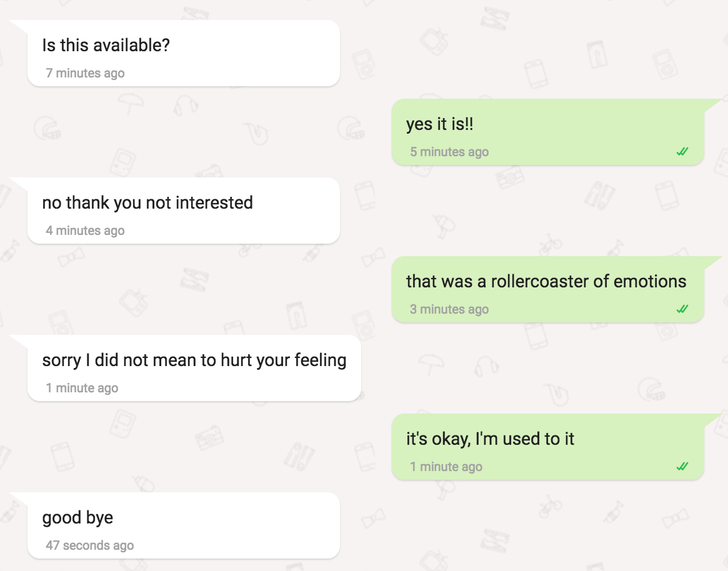Viewport: 728px width, 571px height.
Task: Click the read receipt on "yes it is!!"
Action: click(682, 151)
